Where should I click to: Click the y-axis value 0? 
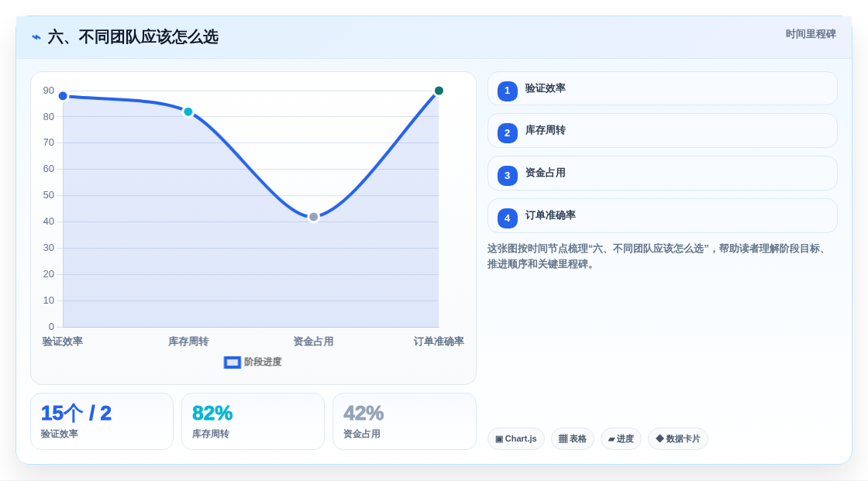pos(51,327)
